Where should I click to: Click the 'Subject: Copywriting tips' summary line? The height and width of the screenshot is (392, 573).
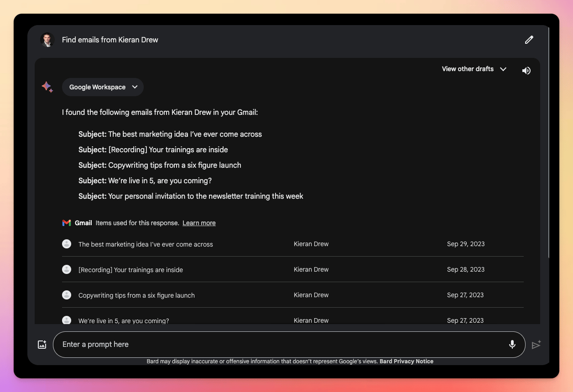160,165
